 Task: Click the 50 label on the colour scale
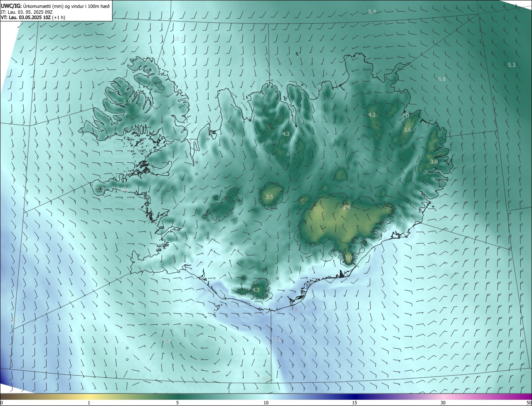click(x=529, y=403)
